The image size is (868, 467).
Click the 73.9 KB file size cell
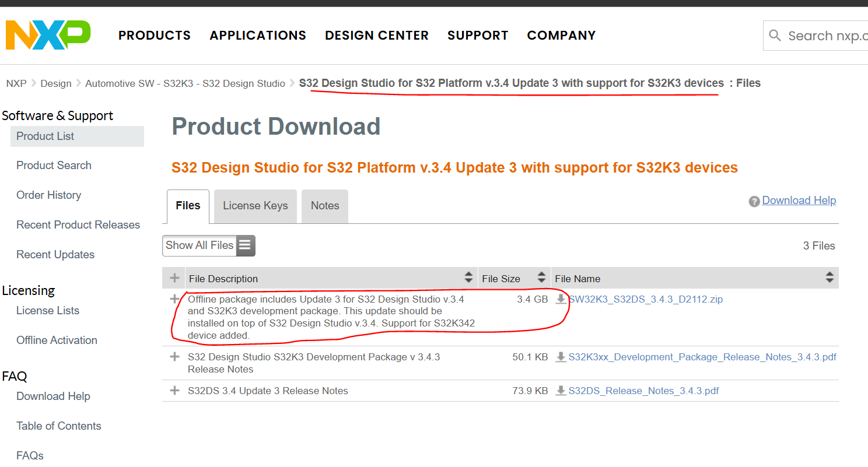(530, 391)
